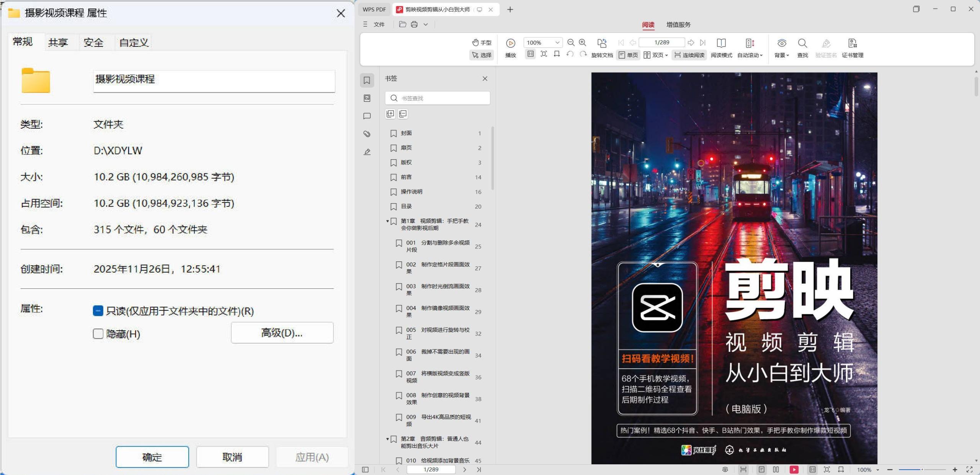This screenshot has height=475, width=980.
Task: Click the attachments paperclip sidebar icon
Action: pyautogui.click(x=367, y=134)
